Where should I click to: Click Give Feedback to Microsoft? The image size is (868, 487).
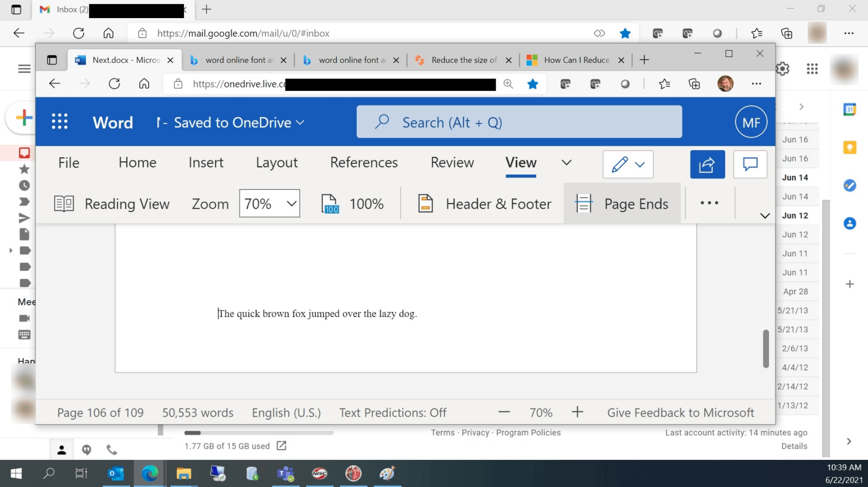681,413
